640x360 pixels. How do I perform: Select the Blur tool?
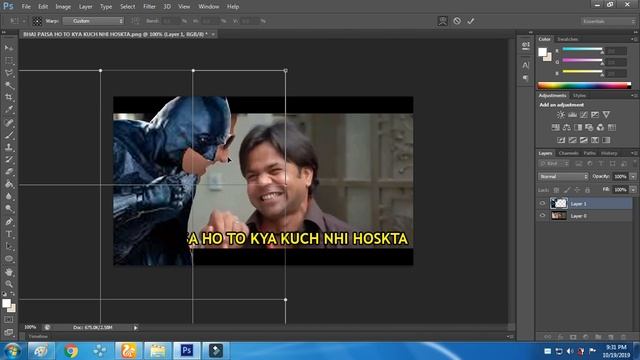(x=9, y=196)
